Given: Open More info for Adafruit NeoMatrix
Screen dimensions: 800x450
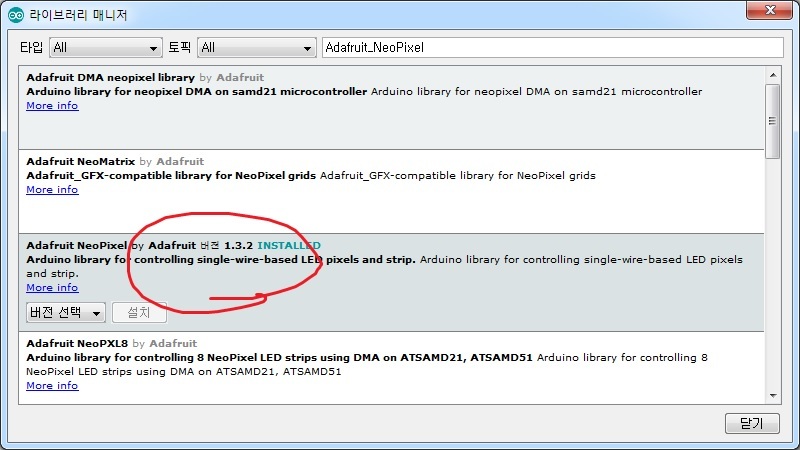Looking at the screenshot, I should (x=52, y=189).
